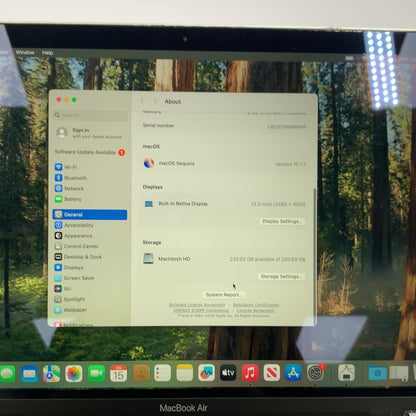Select Displays in the settings sidebar
Viewport: 416px width, 416px height.
tap(69, 267)
